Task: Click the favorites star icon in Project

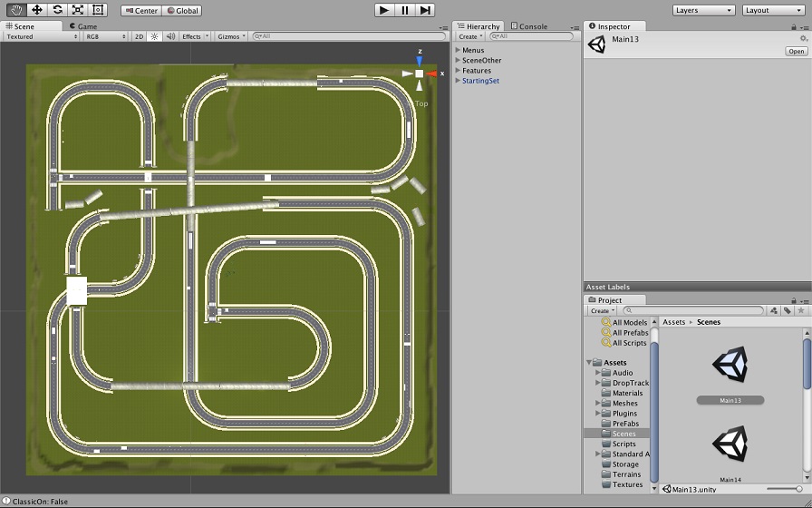Action: pos(801,310)
